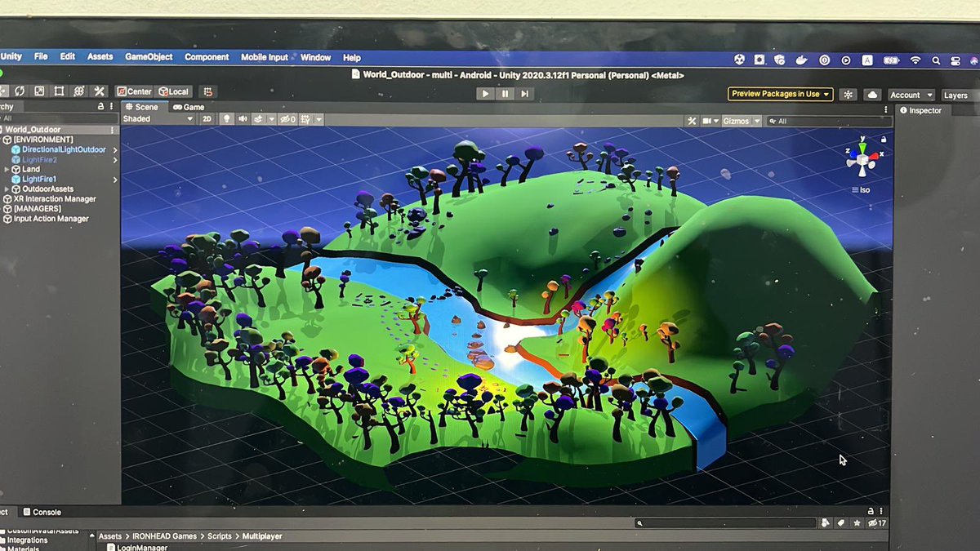Select the Rotate tool in toolbar

pos(19,91)
